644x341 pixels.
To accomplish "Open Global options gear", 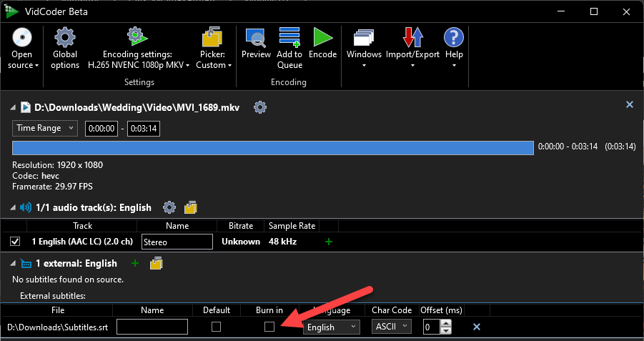I will point(65,37).
